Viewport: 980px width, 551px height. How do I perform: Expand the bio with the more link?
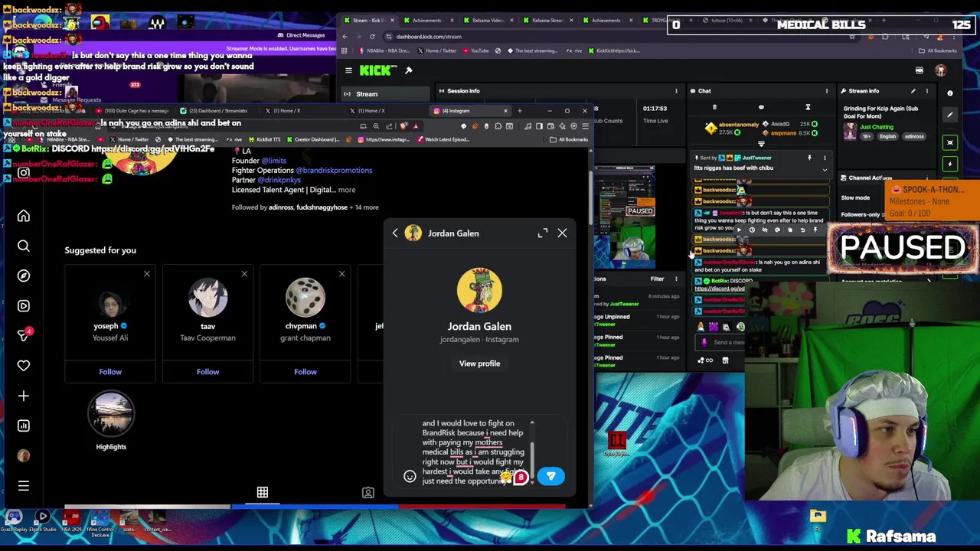point(347,190)
